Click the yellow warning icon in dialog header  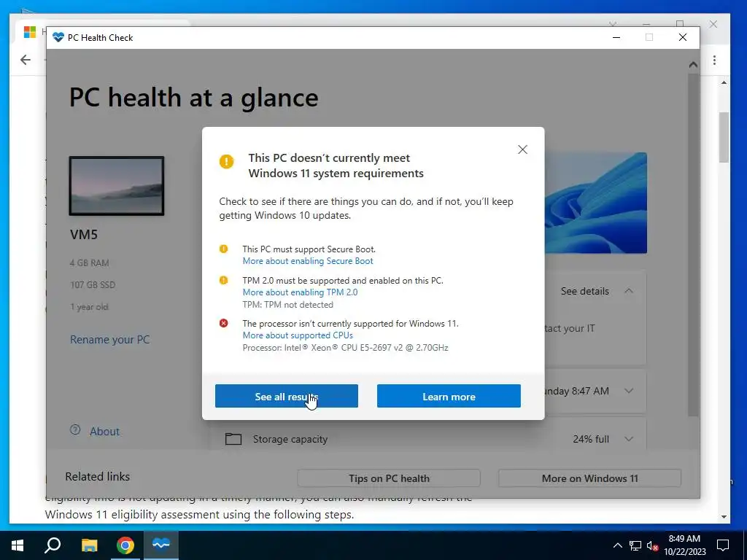(226, 161)
